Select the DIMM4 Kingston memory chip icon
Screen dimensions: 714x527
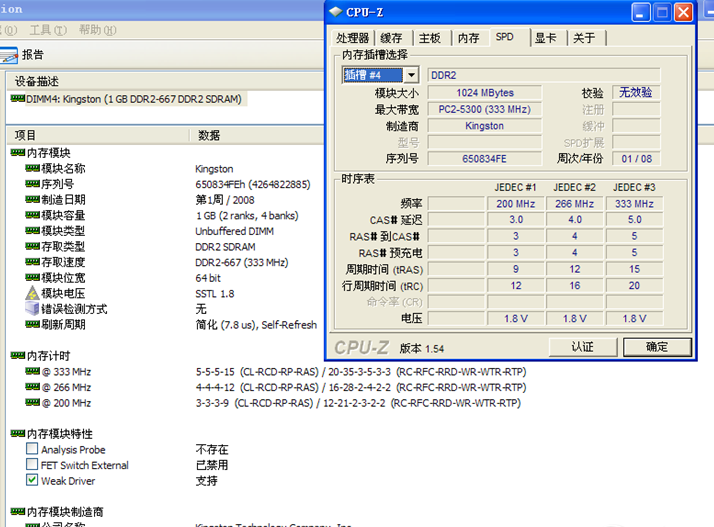click(17, 99)
